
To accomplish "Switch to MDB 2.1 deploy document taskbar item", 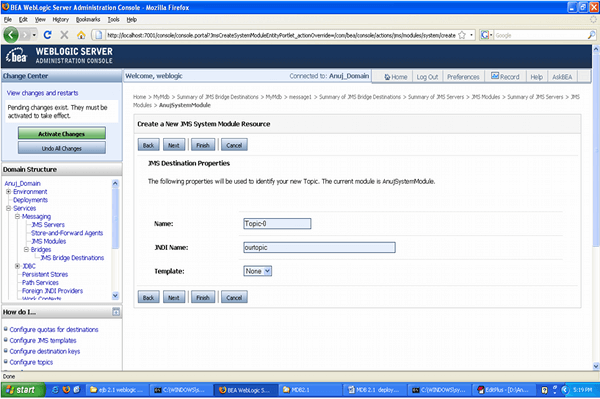I will coord(375,390).
